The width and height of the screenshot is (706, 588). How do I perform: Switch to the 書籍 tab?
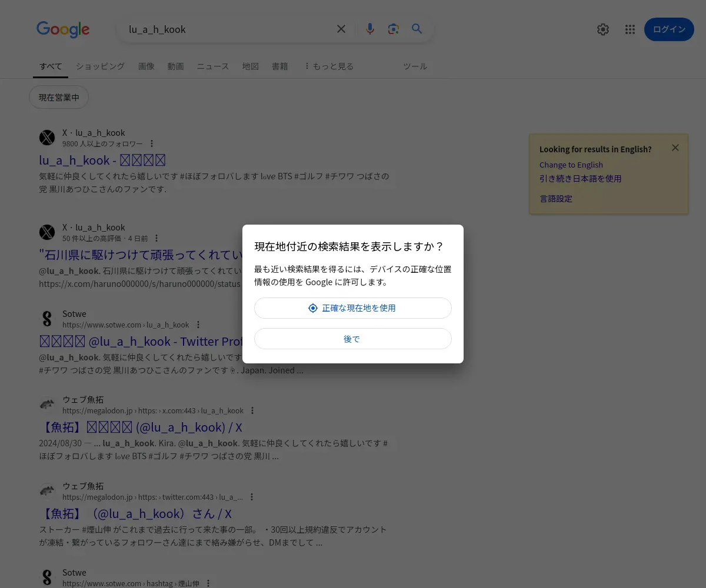280,66
